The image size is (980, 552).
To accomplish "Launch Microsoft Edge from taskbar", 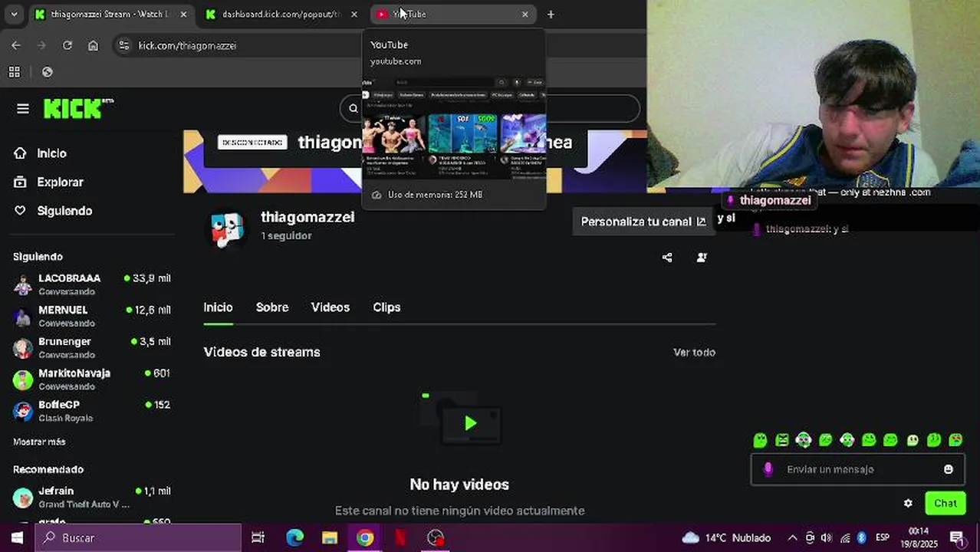I will [x=294, y=537].
